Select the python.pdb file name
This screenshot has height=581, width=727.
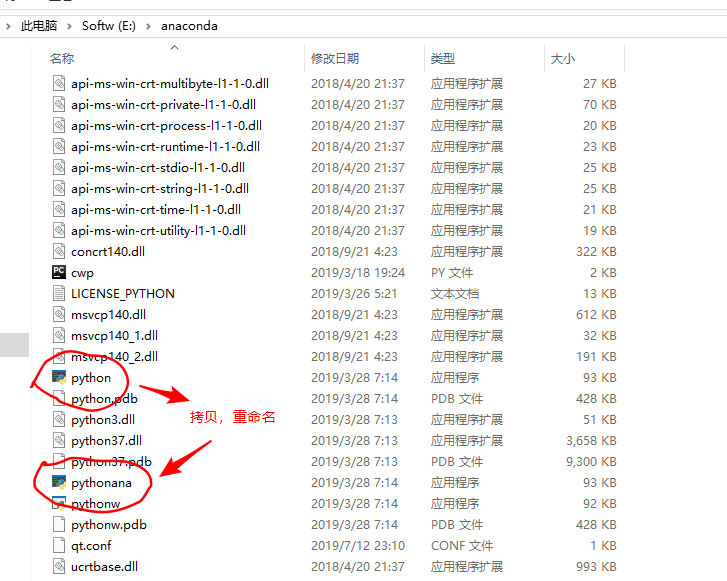click(x=104, y=399)
